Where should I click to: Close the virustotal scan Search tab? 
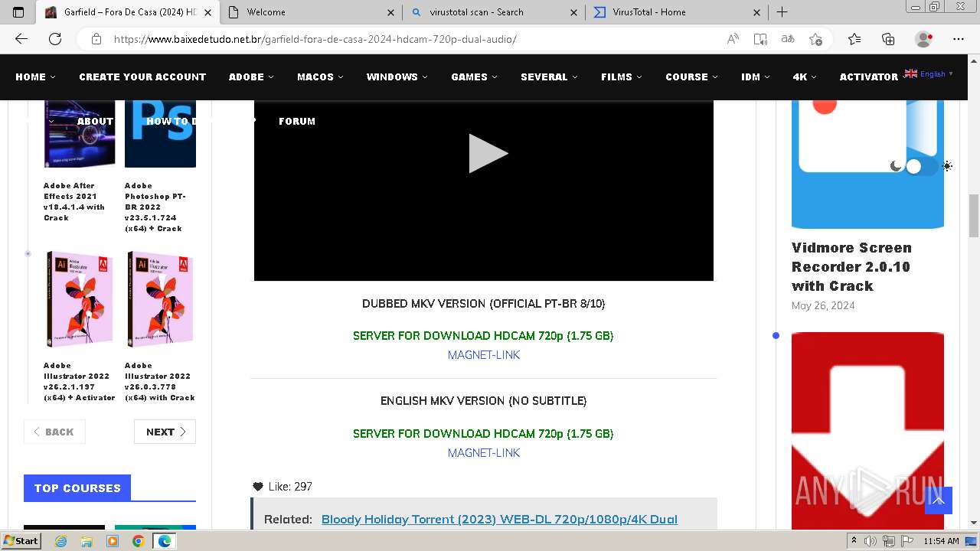[574, 12]
